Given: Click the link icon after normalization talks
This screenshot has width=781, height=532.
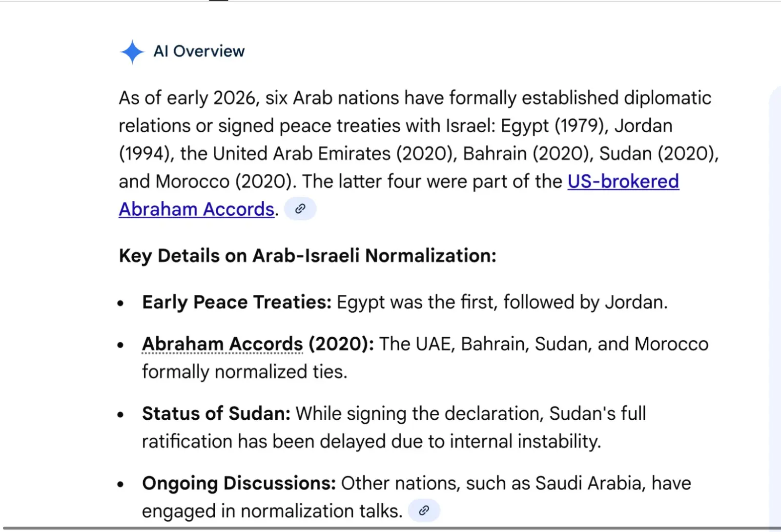Looking at the screenshot, I should [x=424, y=511].
